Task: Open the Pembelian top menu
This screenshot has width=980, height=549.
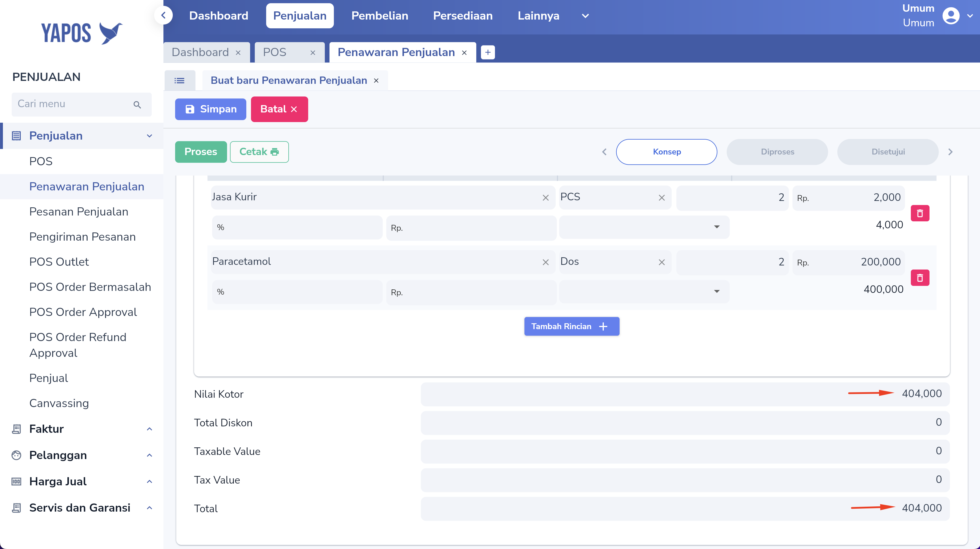Action: pos(380,15)
